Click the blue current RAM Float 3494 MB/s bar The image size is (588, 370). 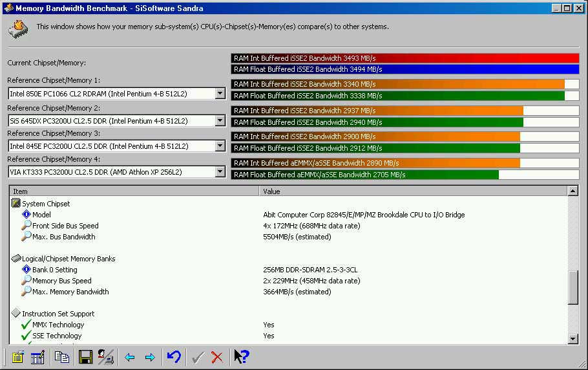point(405,69)
